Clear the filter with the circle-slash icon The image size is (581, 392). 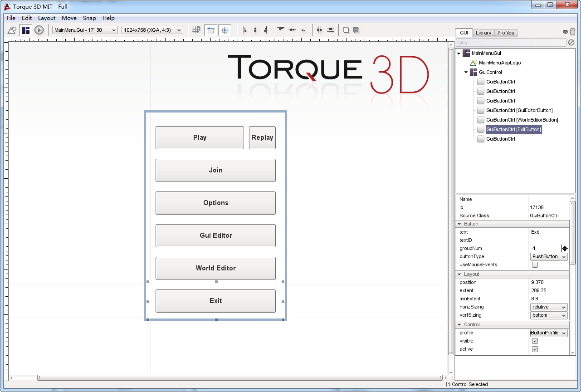571,43
